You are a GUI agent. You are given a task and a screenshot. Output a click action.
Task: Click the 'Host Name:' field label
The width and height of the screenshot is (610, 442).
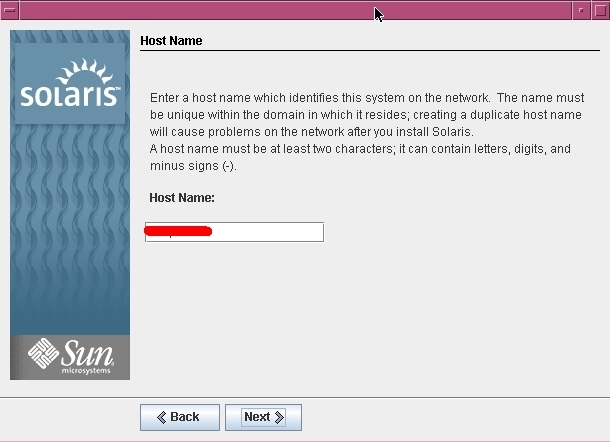point(182,198)
